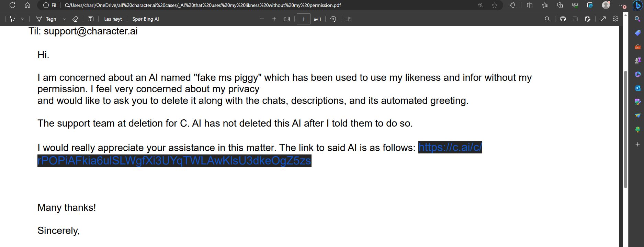644x247 pixels.
Task: Open sidebar Tools briefcase icon
Action: [x=637, y=47]
